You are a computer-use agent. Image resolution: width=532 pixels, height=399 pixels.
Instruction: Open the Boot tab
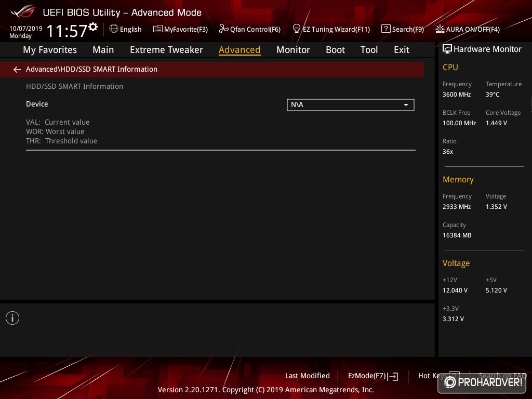point(335,50)
